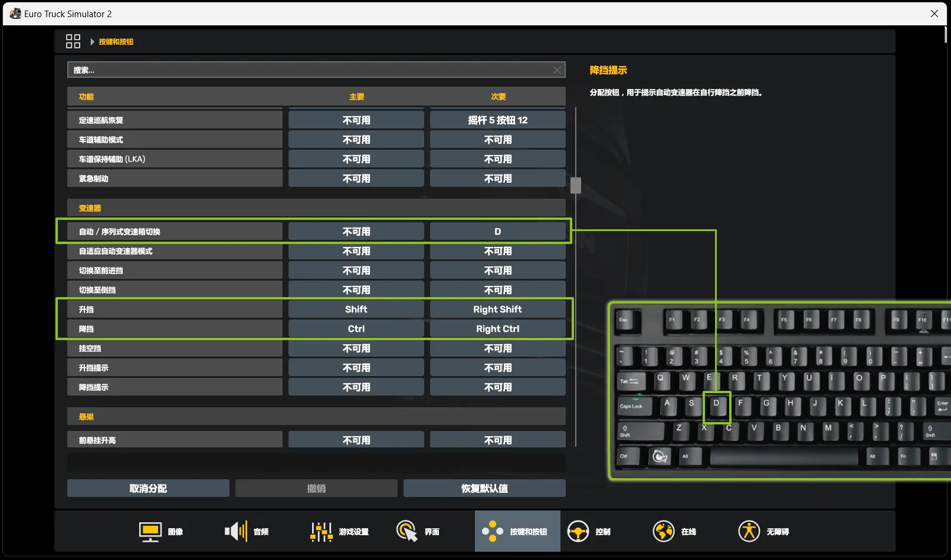
Task: Edit secondary binding for 降挡提示
Action: [x=498, y=387]
